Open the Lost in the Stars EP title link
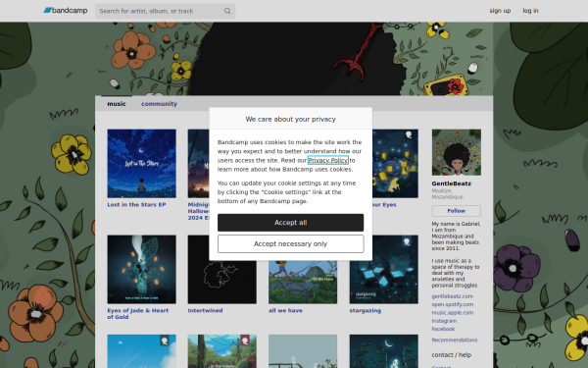This screenshot has height=368, width=588. point(136,205)
